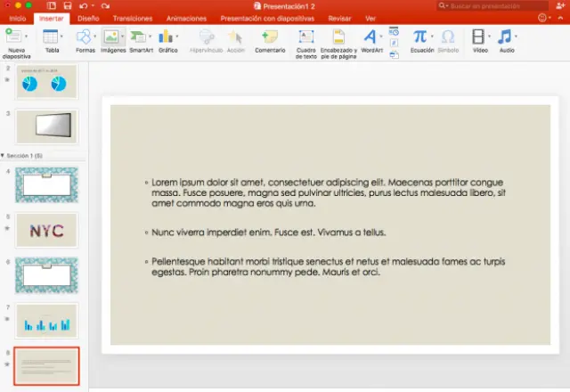The height and width of the screenshot is (392, 570).
Task: Open the Formas shapes icon
Action: coord(83,37)
